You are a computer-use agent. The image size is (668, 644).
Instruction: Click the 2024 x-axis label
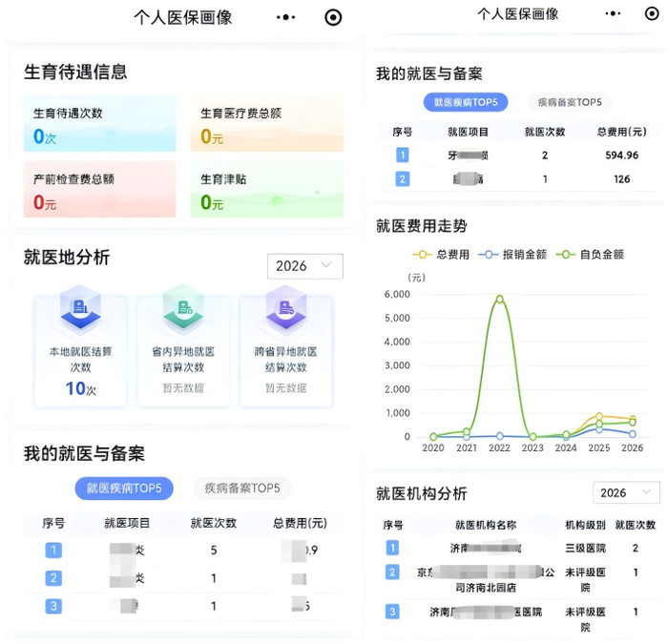[x=566, y=448]
